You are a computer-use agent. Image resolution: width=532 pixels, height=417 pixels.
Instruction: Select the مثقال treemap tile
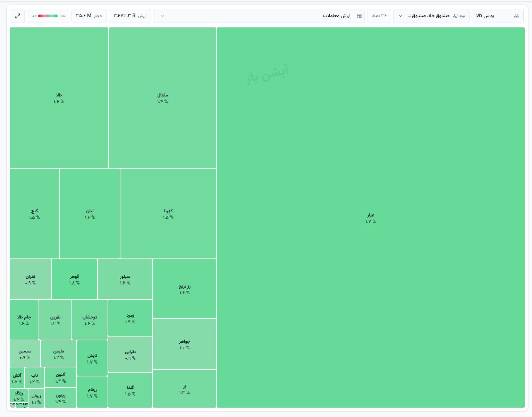tap(162, 98)
